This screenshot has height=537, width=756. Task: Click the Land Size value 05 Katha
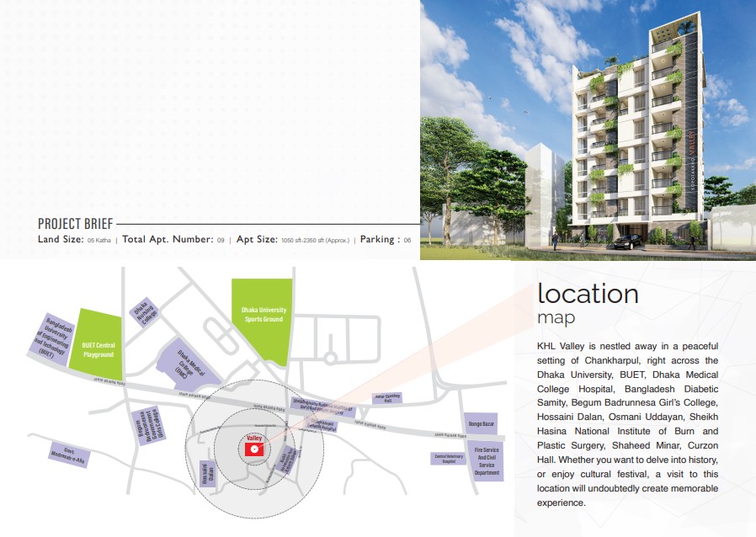(x=98, y=240)
